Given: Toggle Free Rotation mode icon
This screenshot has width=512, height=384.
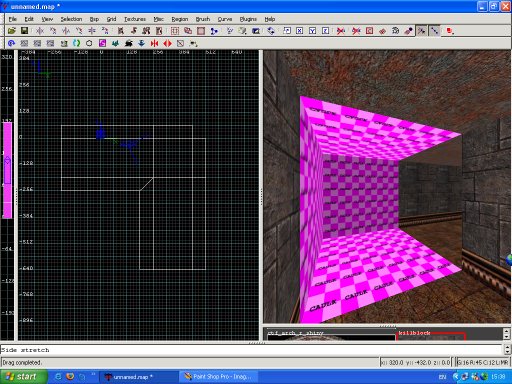Looking at the screenshot, I should pyautogui.click(x=271, y=31).
